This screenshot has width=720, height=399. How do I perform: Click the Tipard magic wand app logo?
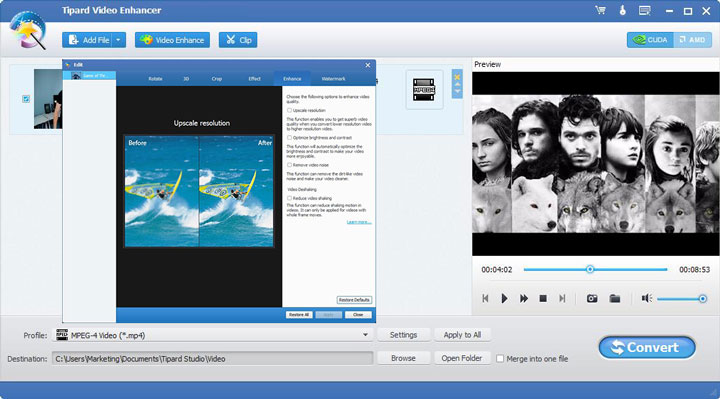(28, 30)
